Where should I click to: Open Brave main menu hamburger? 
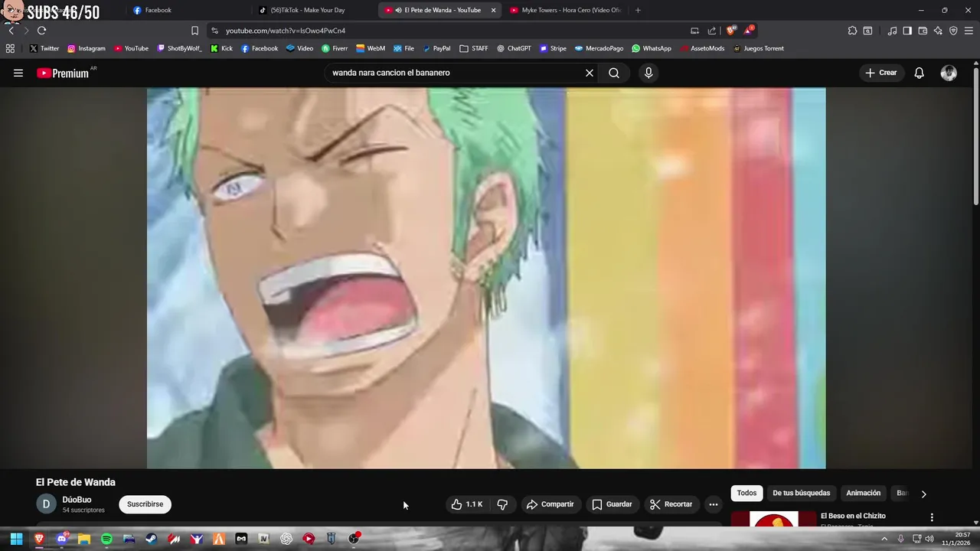pos(969,31)
